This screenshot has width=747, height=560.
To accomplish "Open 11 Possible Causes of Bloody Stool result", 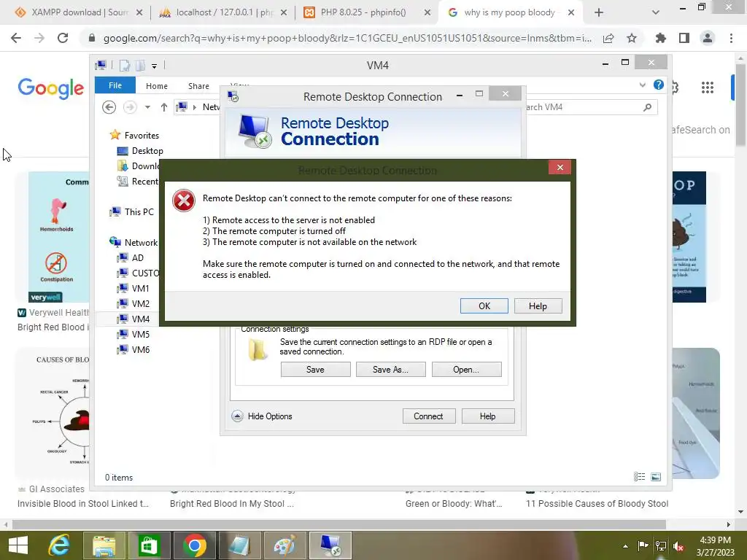I will pyautogui.click(x=597, y=503).
